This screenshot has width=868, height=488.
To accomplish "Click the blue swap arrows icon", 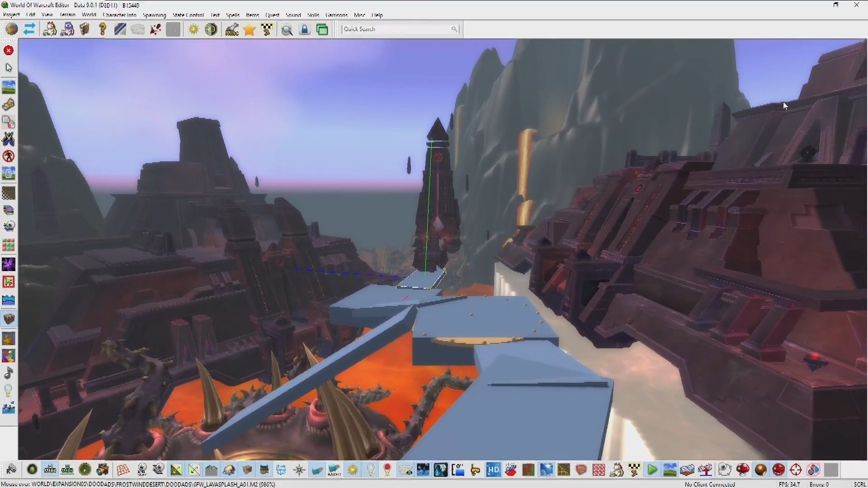I will [x=29, y=29].
